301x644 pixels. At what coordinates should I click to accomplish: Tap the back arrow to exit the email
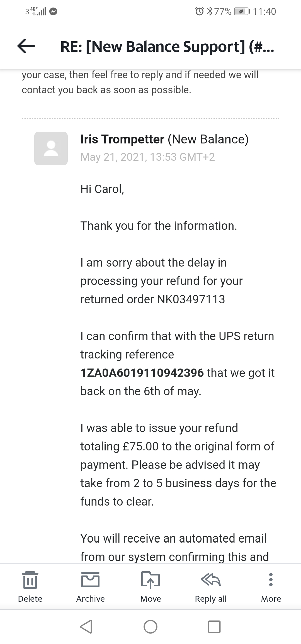tap(26, 46)
